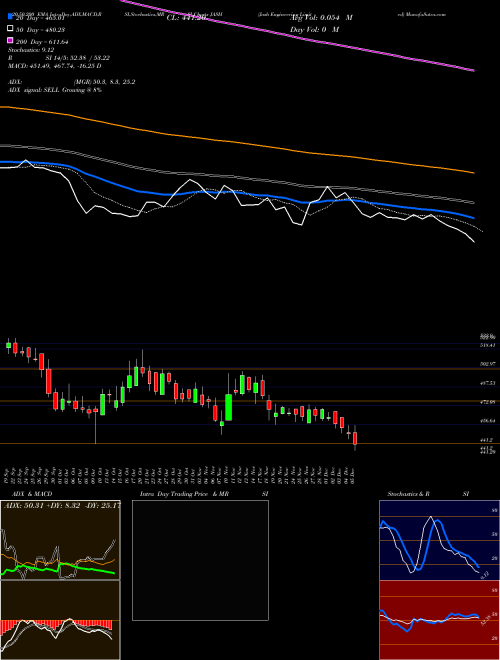Click the 'Stochastics & RSI' panel title
Screen dimensions: 500x660
[428, 493]
